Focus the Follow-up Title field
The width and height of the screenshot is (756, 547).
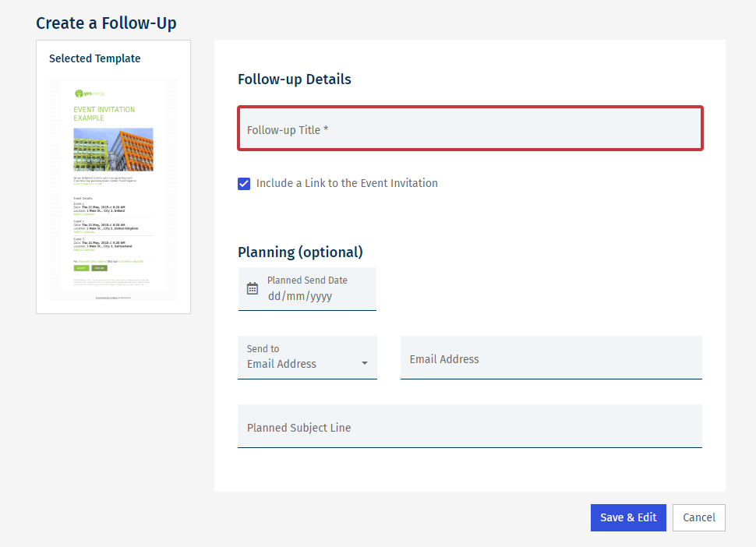pyautogui.click(x=470, y=129)
